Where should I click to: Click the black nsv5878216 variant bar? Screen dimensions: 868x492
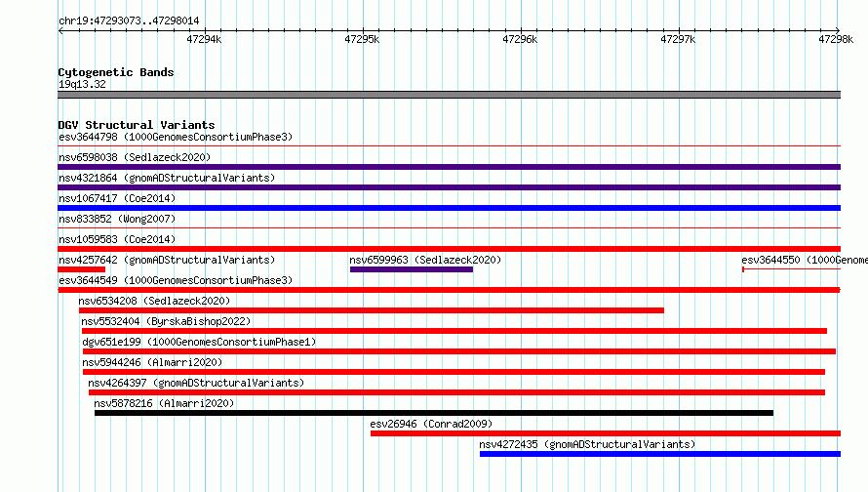coord(434,413)
